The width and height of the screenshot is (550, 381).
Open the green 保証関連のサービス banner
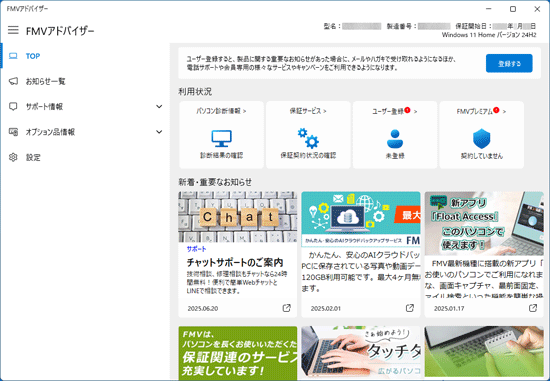click(238, 353)
